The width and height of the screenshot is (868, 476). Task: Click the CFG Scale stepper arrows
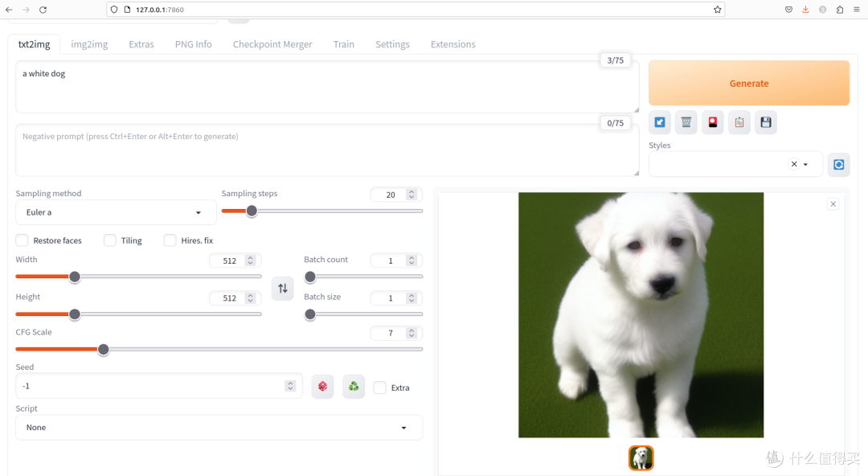411,333
